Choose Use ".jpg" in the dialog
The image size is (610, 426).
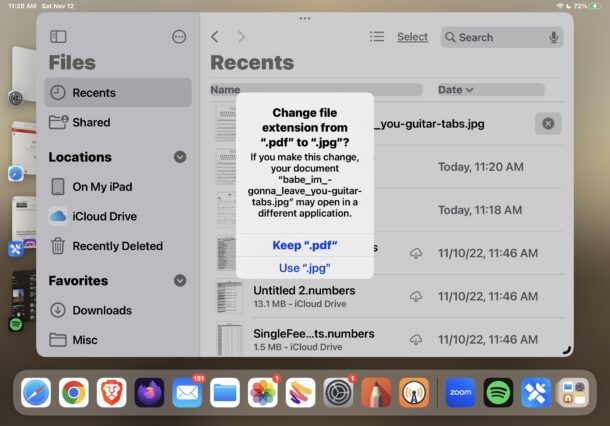coord(304,267)
